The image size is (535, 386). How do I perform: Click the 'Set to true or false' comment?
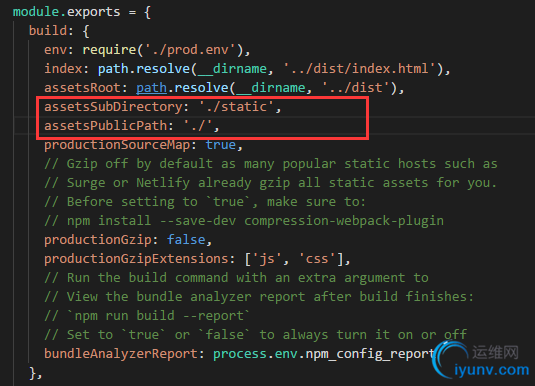pos(255,335)
